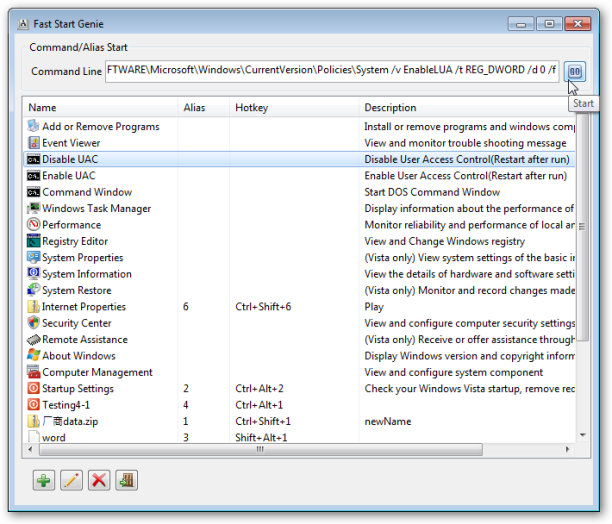Click the Computer Management icon

(x=34, y=372)
